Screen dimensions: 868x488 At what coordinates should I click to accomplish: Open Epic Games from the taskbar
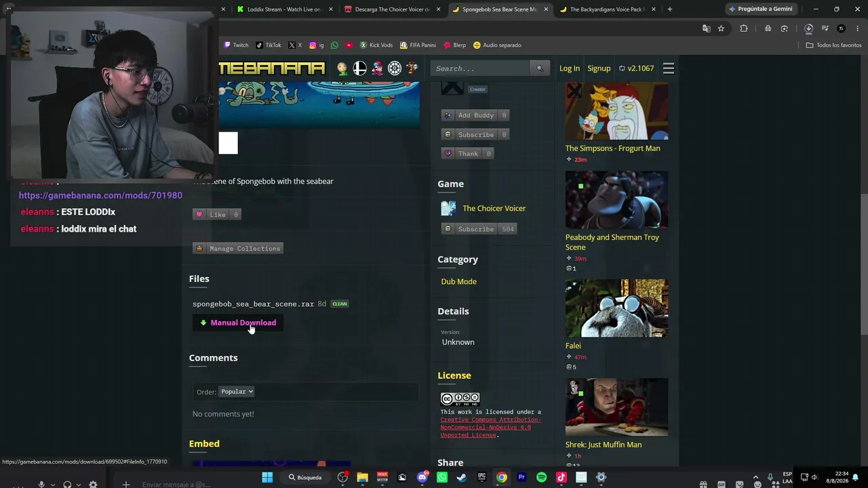481,477
